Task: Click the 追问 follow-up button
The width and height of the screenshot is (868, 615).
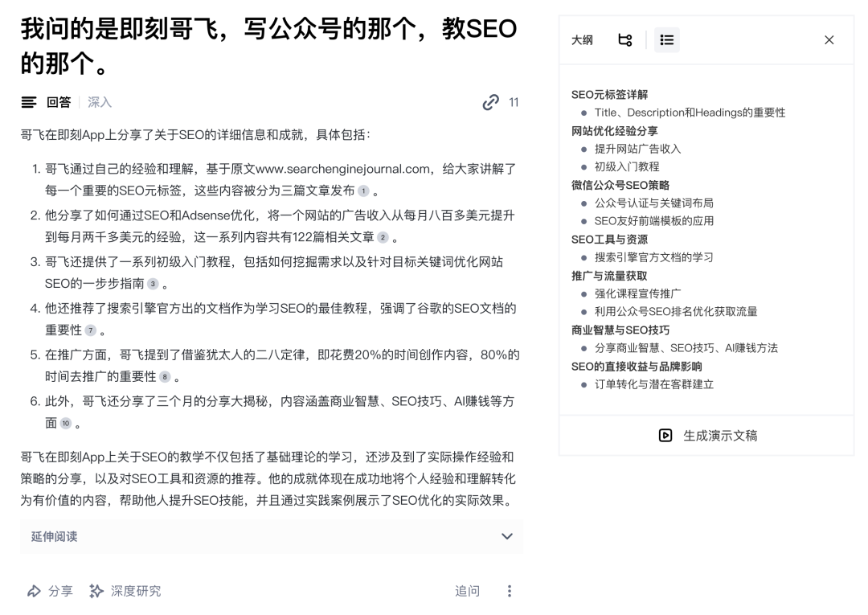Action: [x=467, y=591]
